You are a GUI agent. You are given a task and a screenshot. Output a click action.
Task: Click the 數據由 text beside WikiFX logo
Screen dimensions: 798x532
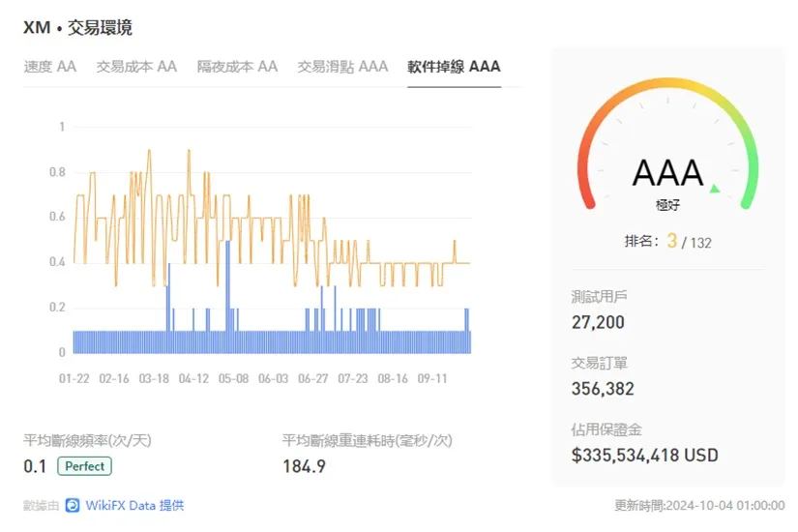[x=42, y=506]
